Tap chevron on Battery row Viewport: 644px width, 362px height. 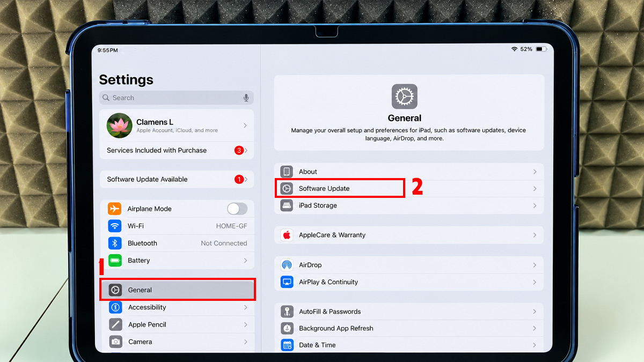click(245, 260)
